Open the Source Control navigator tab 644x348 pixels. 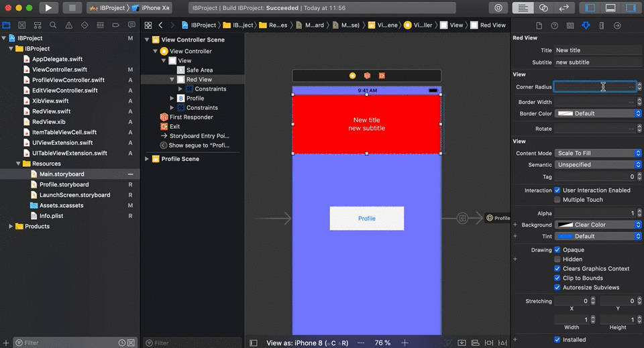(21, 25)
